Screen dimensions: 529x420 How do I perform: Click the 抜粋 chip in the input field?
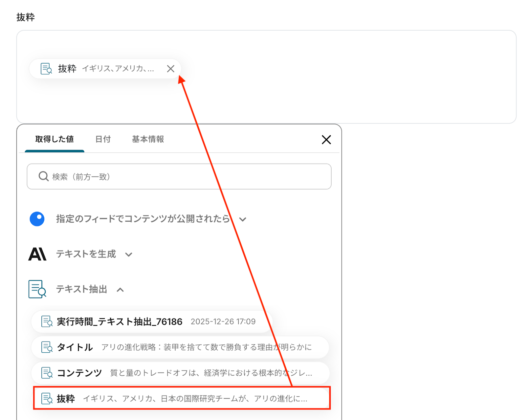(x=105, y=69)
